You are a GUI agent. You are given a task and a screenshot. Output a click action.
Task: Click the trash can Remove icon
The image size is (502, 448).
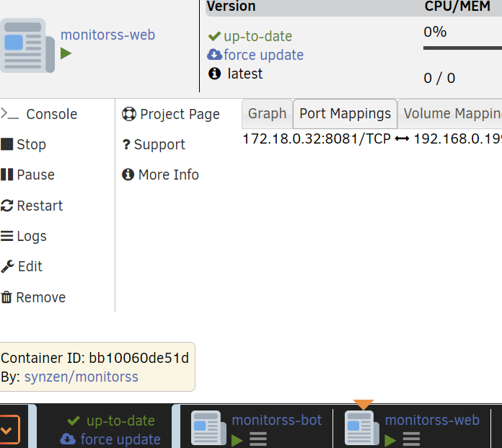(x=6, y=297)
